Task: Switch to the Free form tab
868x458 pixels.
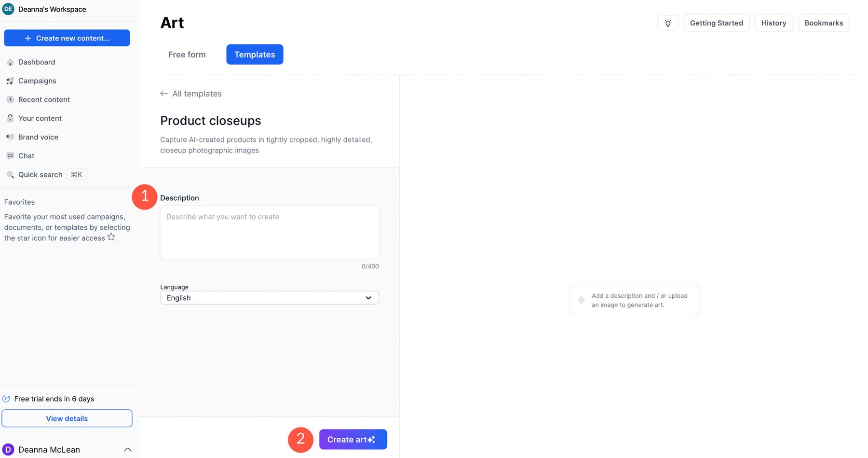Action: pyautogui.click(x=187, y=55)
